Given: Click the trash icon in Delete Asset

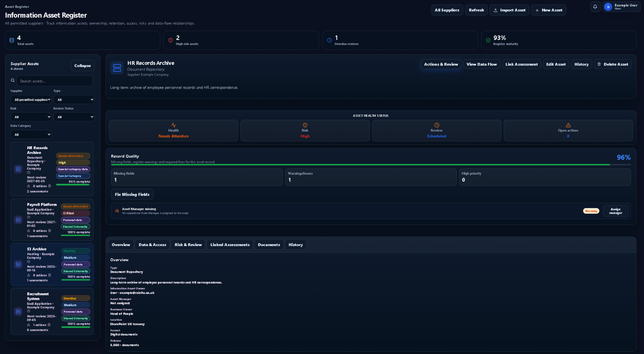Looking at the screenshot, I should (599, 64).
